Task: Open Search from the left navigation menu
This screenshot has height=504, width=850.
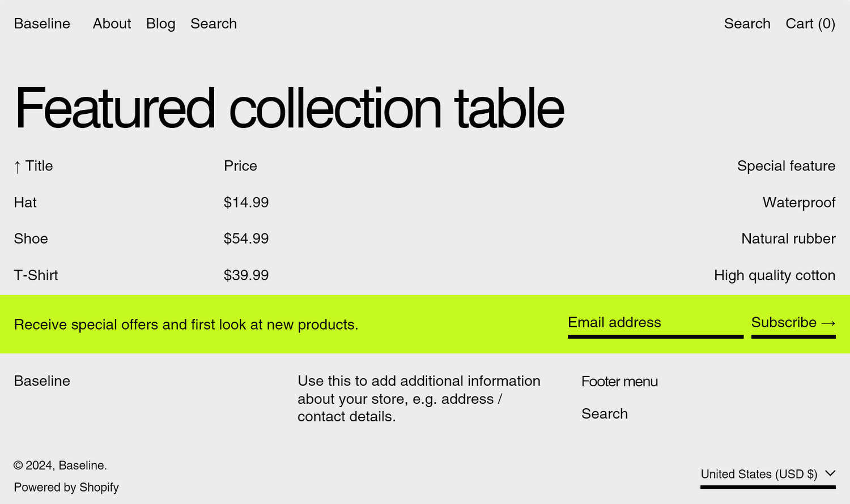Action: (x=214, y=24)
